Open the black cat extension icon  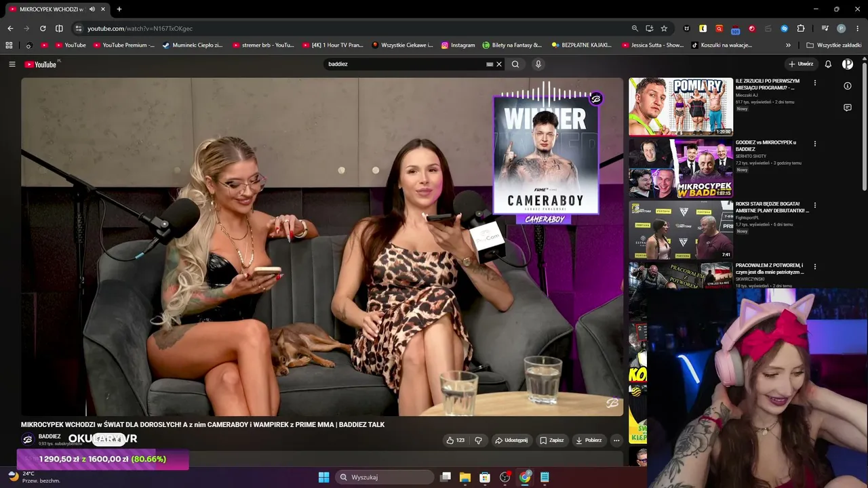click(686, 28)
